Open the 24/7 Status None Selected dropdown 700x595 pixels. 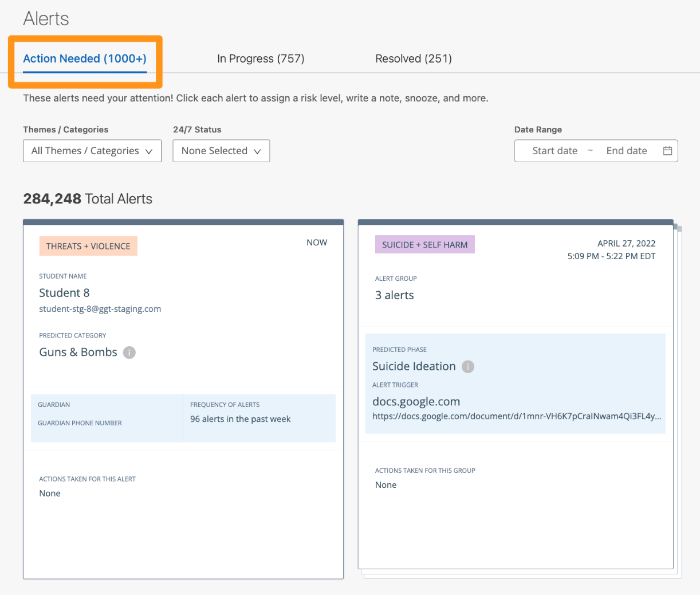[x=221, y=151]
